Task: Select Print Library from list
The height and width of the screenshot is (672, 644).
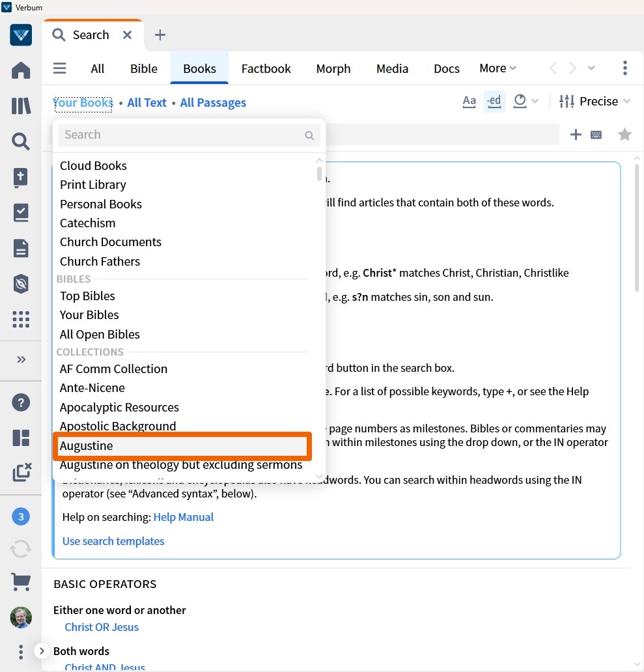Action: point(92,185)
